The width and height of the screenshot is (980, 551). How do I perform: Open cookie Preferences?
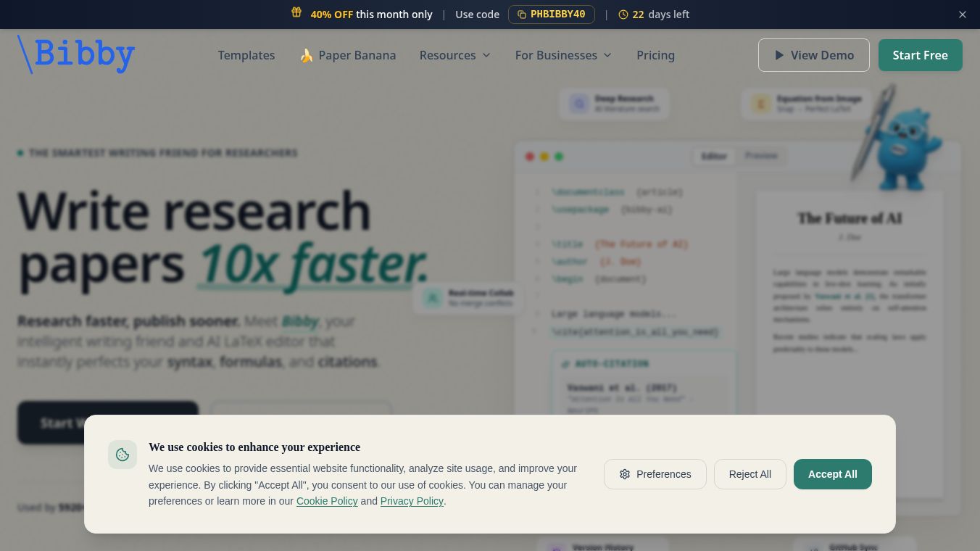click(655, 474)
